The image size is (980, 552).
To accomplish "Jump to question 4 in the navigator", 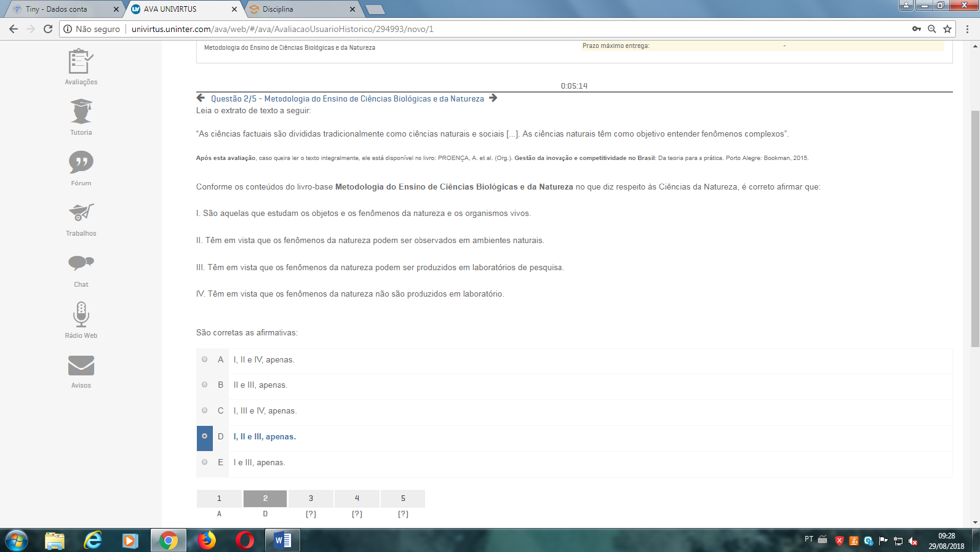I will tap(357, 498).
